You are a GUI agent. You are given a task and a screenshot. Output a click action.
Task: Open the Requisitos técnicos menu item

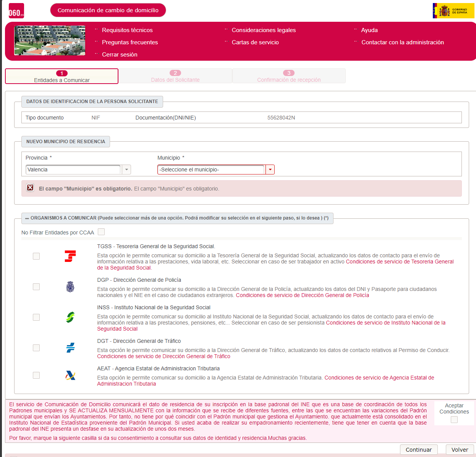(x=127, y=30)
